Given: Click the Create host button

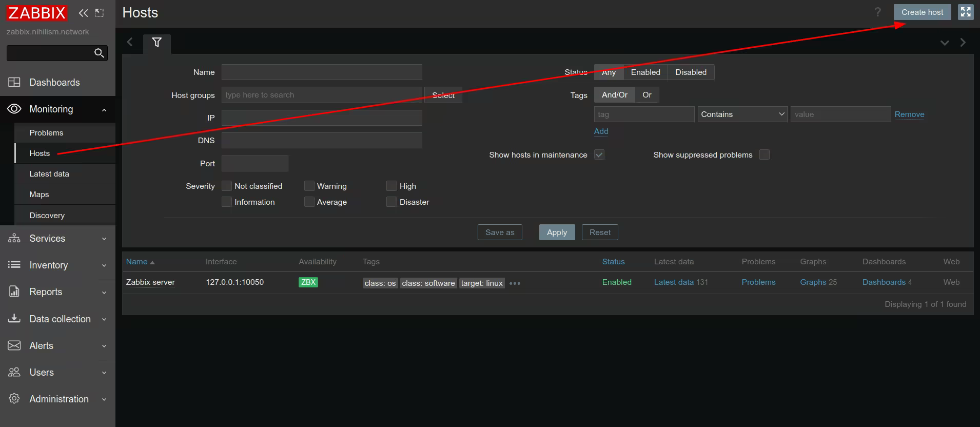Looking at the screenshot, I should [923, 12].
